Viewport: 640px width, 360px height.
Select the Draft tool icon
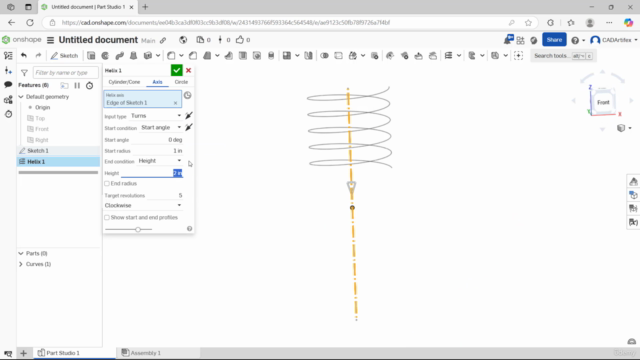pos(207,56)
